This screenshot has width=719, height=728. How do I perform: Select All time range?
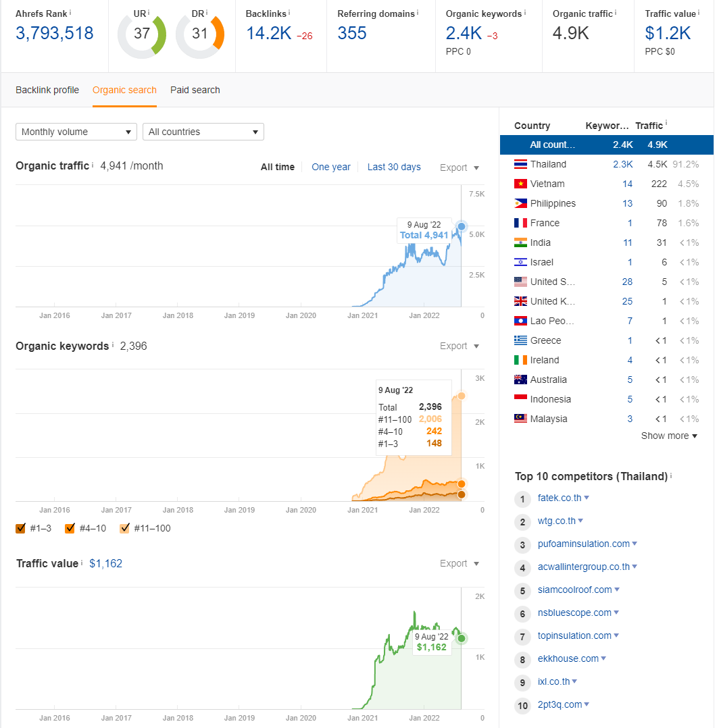277,167
